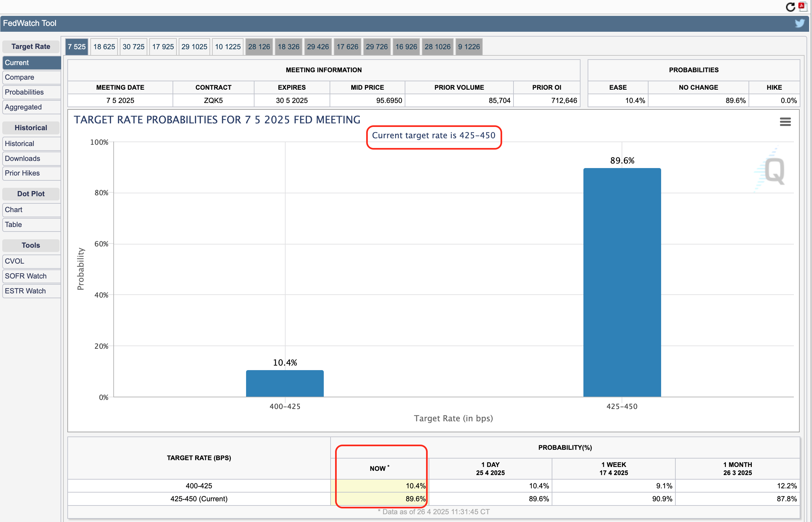
Task: Open the Aggregated view
Action: point(31,107)
